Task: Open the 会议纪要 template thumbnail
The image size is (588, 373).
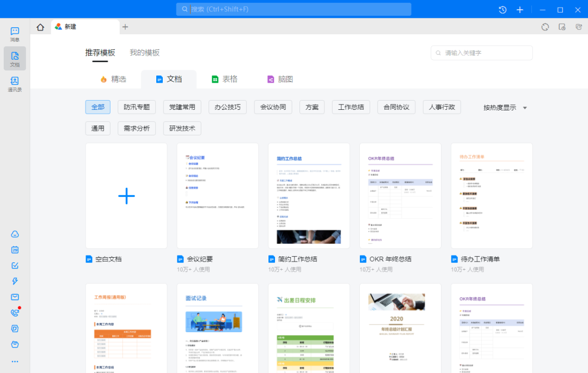Action: (x=217, y=196)
